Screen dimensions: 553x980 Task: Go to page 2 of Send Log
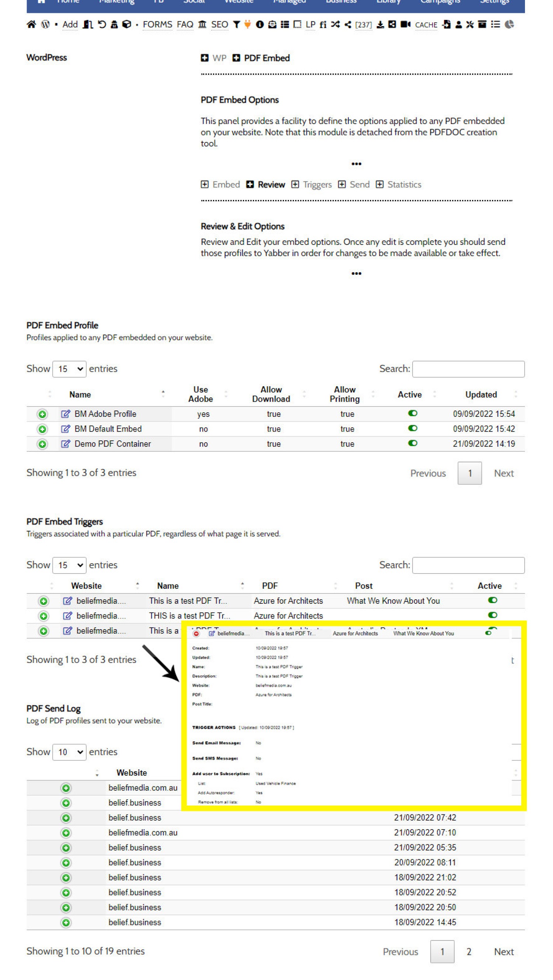[x=469, y=952]
